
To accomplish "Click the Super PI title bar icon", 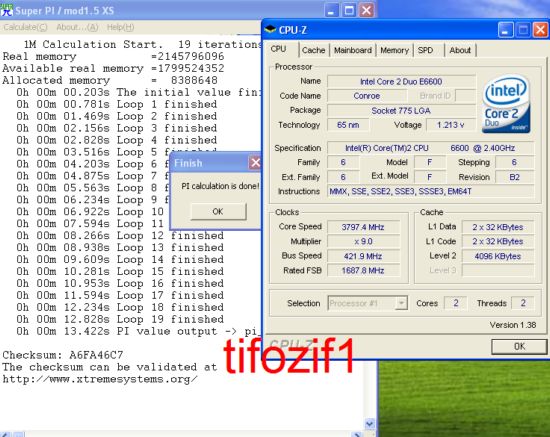I will click(6, 10).
